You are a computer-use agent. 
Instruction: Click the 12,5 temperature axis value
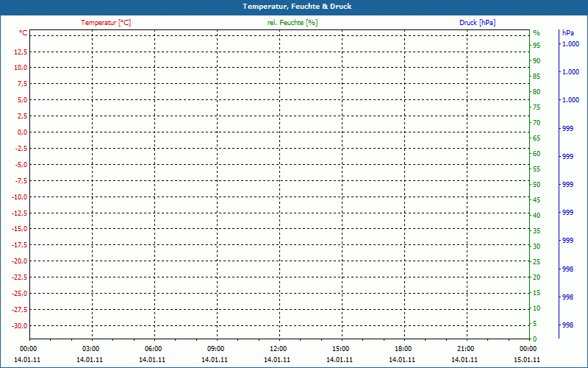[x=21, y=52]
